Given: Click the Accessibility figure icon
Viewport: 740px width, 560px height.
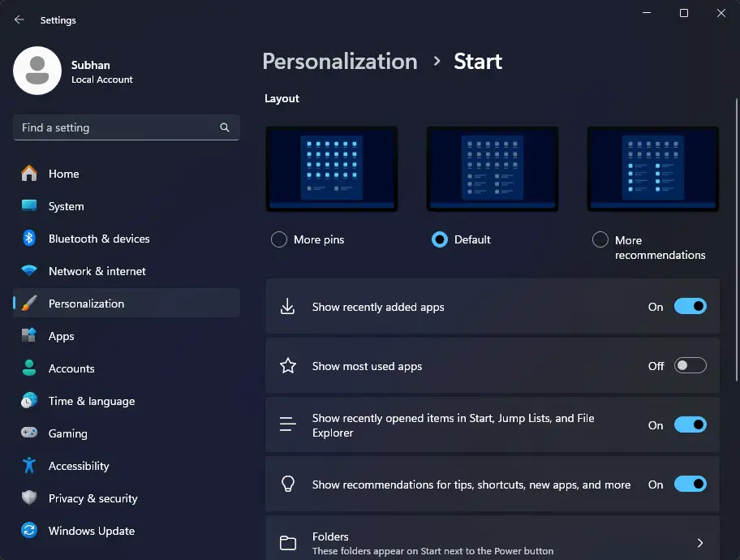Looking at the screenshot, I should click(x=29, y=466).
